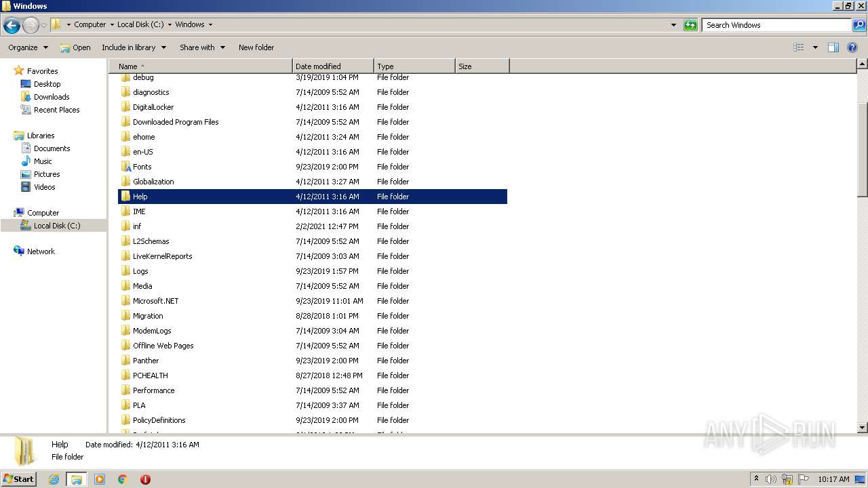Toggle the preview pane

tap(833, 47)
